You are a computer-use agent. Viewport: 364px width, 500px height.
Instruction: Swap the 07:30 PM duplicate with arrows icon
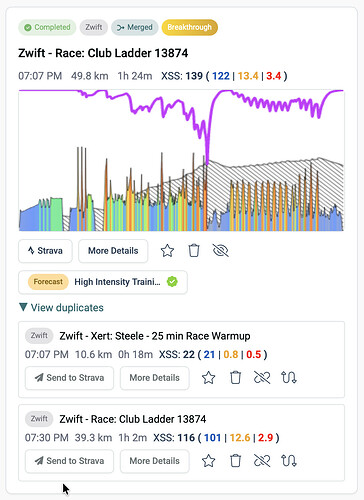pos(289,461)
